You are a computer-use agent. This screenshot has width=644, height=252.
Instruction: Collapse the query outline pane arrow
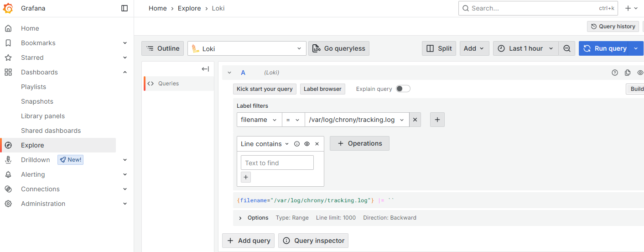tap(205, 69)
